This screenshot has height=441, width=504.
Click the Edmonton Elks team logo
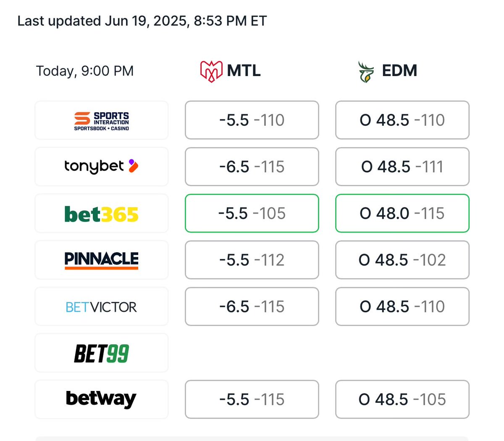tap(366, 71)
